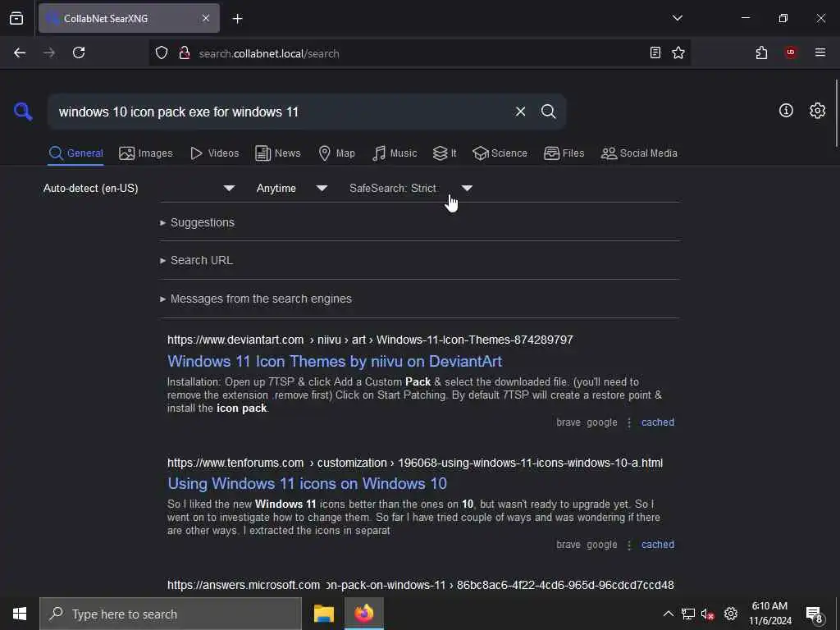Click the Firefox taskbar icon
Screen dimensions: 840x630
click(363, 614)
